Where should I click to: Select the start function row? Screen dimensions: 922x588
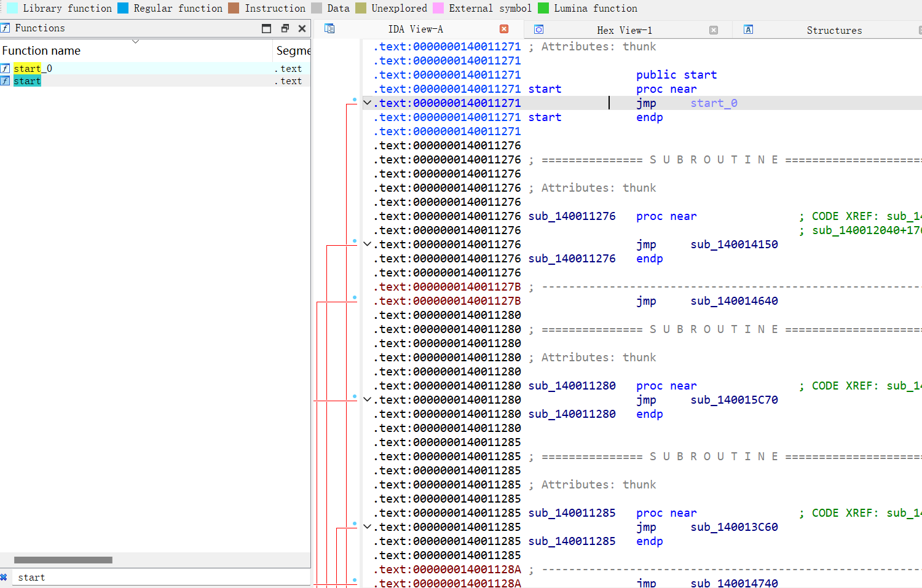[x=155, y=80]
